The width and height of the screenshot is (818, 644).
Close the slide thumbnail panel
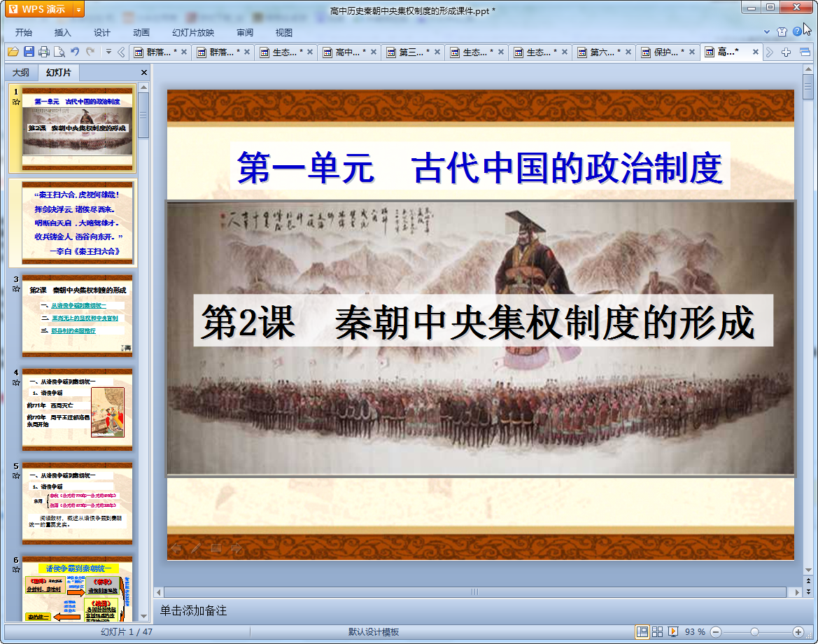[x=144, y=73]
